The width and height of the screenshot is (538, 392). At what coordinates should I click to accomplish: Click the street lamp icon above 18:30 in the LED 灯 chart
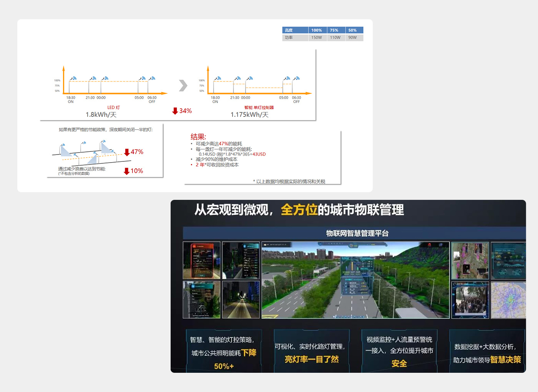(x=73, y=78)
